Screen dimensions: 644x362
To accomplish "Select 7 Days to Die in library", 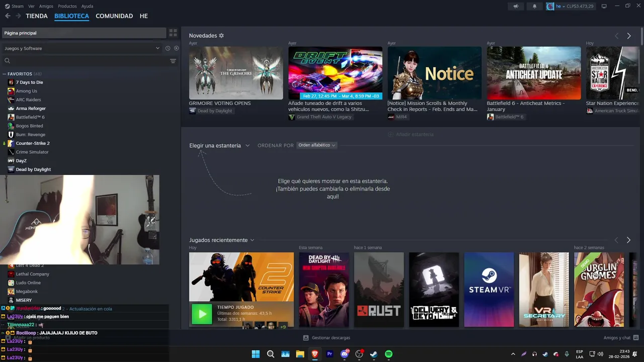I will click(x=29, y=82).
